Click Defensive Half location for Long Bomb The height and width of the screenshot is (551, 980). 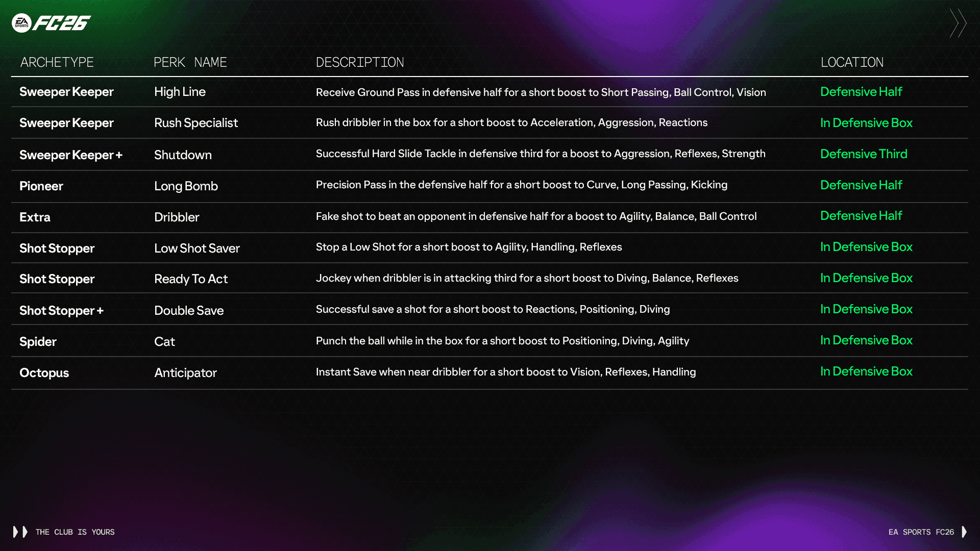[x=861, y=185]
